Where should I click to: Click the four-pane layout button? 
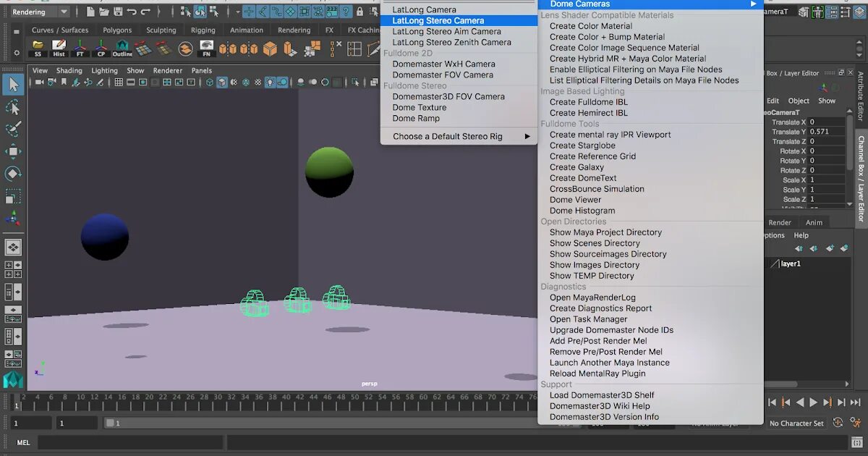click(x=13, y=269)
